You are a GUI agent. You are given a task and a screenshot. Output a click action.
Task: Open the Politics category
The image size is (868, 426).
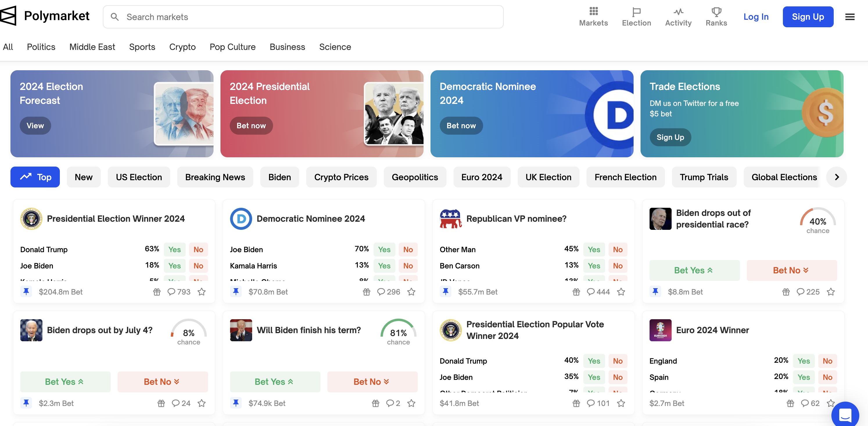click(x=41, y=47)
